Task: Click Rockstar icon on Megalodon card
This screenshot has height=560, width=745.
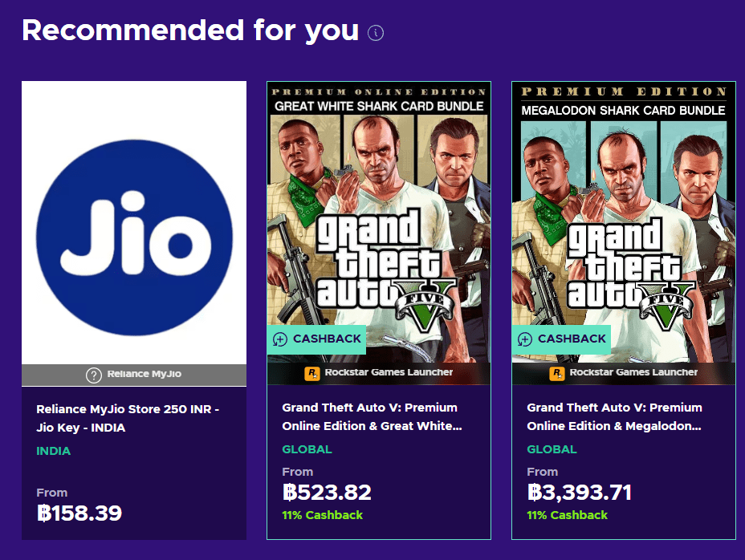Action: (x=557, y=373)
